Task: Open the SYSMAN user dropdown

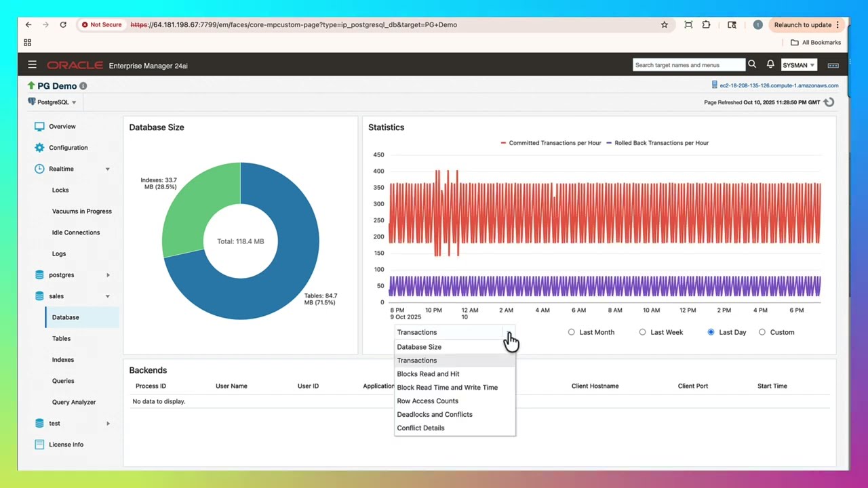Action: (798, 64)
